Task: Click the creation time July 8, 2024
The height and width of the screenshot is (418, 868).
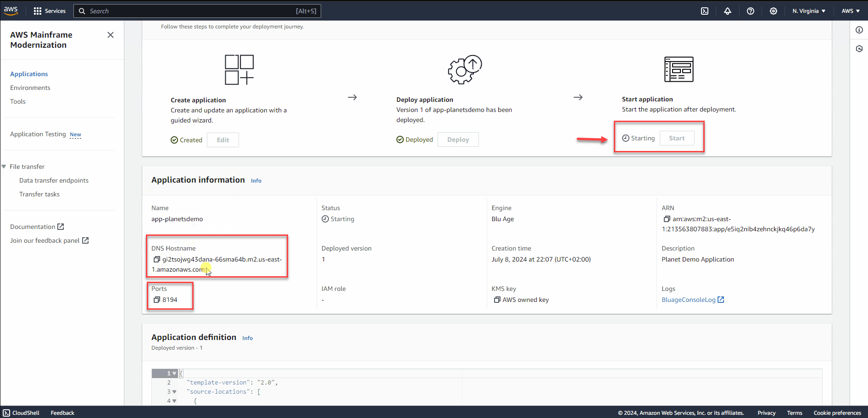Action: [x=541, y=260]
